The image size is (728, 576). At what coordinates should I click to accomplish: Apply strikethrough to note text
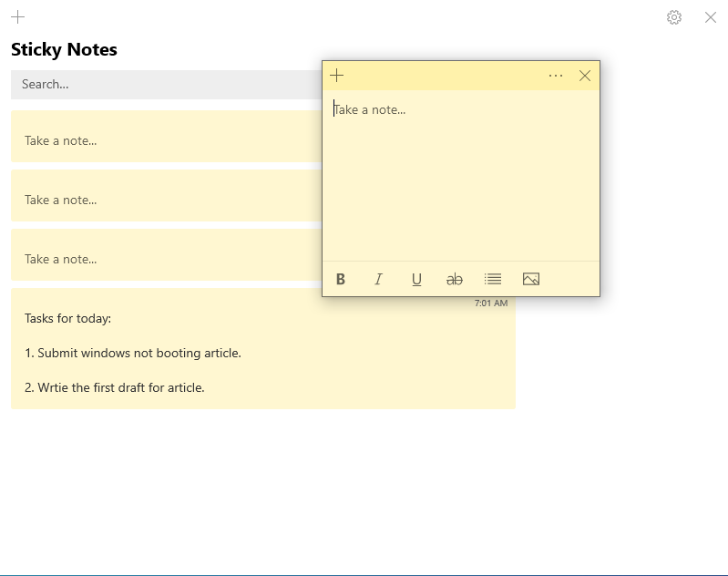click(x=455, y=280)
